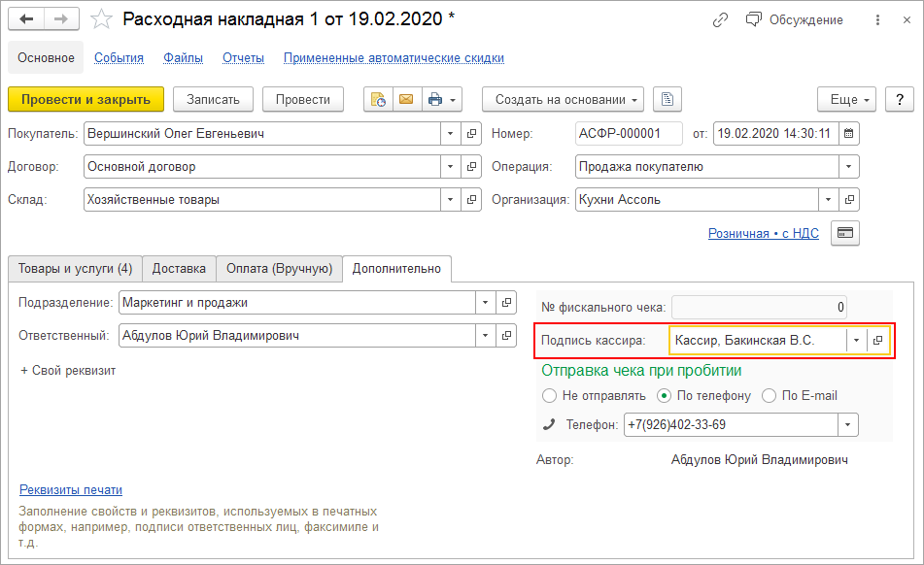Viewport: 924px width, 565px height.
Task: Switch to Товары и услуги (4) tab
Action: point(75,268)
